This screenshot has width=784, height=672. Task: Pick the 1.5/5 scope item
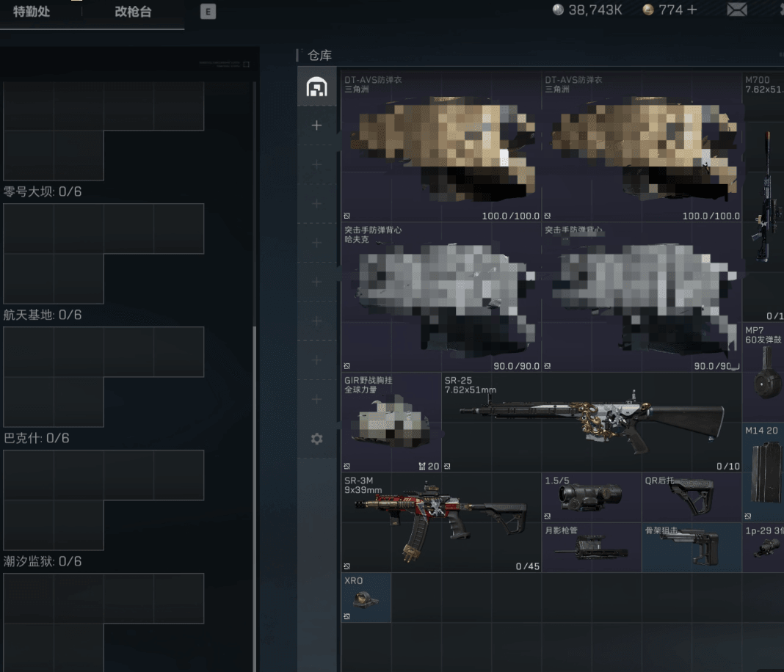[x=591, y=497]
